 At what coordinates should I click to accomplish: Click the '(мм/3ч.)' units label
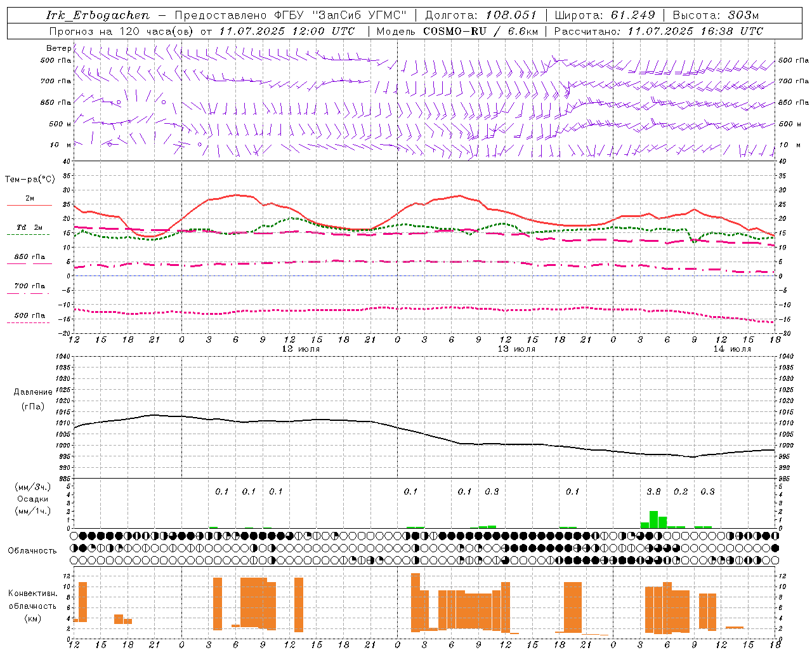32,487
